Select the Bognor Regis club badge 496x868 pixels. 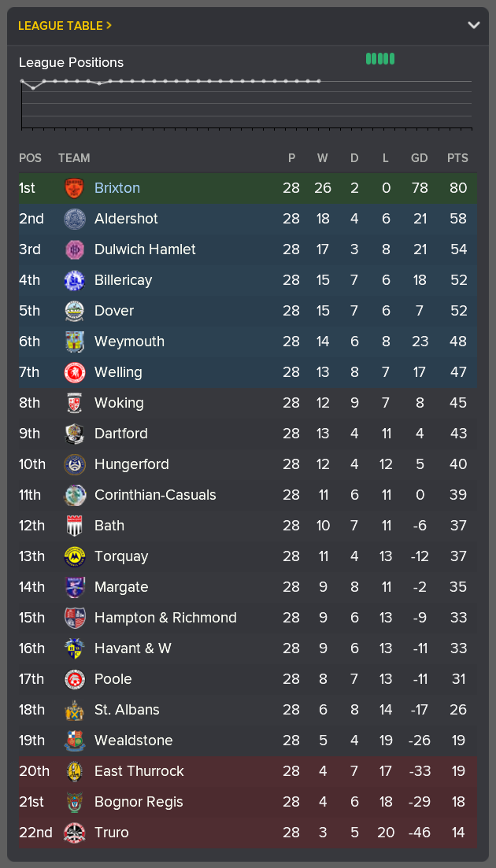point(75,802)
